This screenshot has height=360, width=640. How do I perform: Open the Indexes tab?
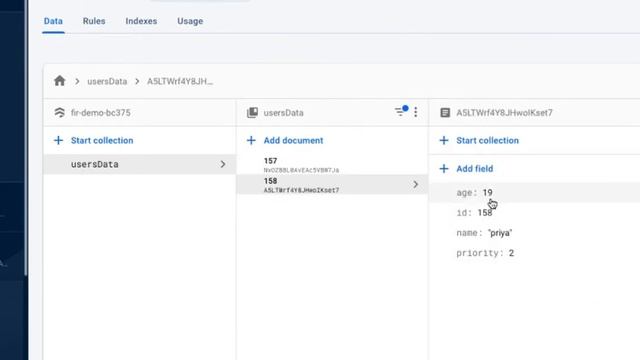pyautogui.click(x=141, y=21)
